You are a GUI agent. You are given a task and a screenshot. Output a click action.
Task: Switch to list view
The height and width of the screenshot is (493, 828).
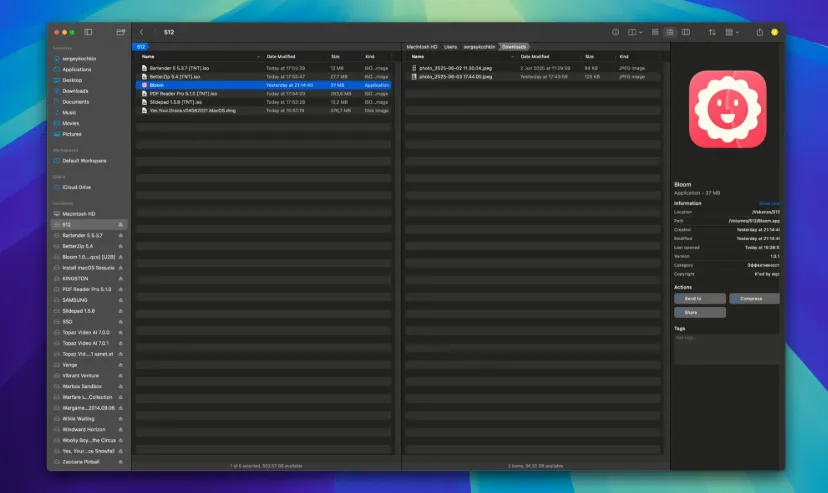tap(670, 32)
